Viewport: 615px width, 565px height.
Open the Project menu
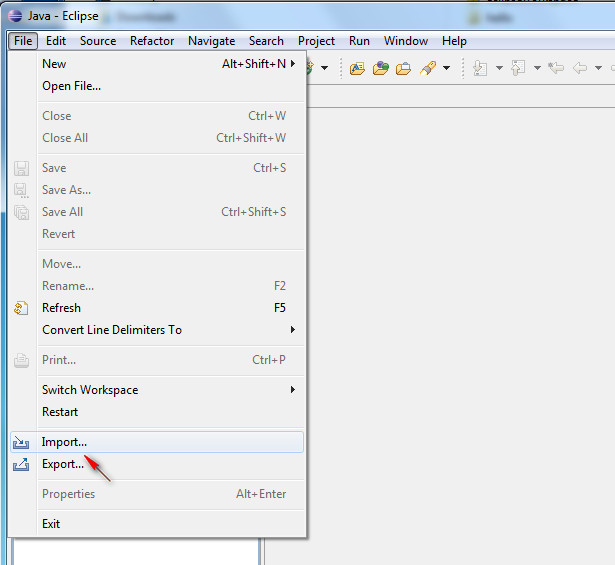(317, 41)
